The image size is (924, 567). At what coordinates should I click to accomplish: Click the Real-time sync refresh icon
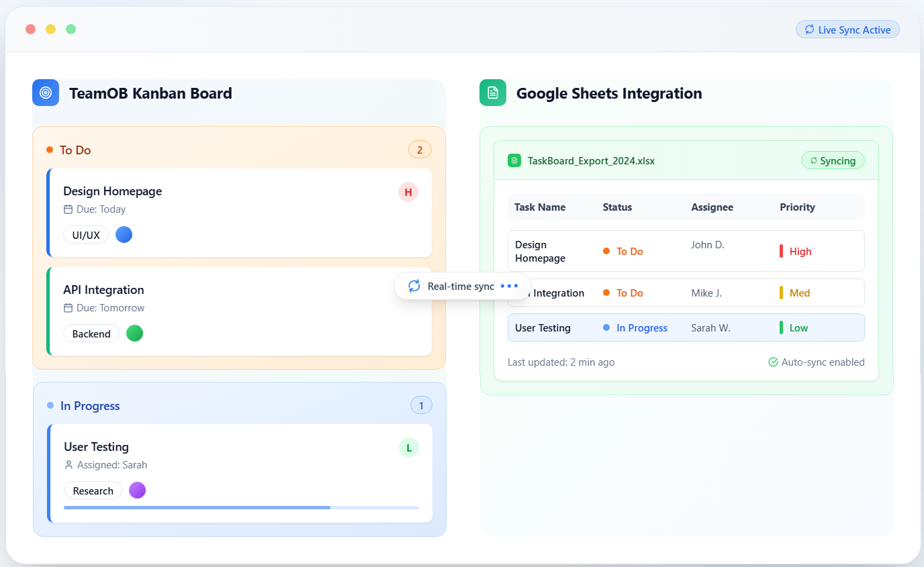pos(414,286)
